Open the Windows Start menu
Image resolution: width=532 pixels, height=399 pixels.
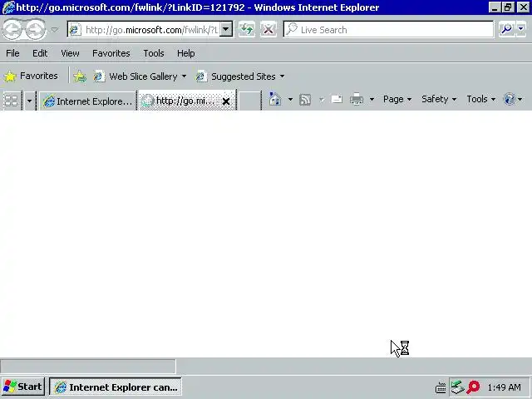click(22, 387)
